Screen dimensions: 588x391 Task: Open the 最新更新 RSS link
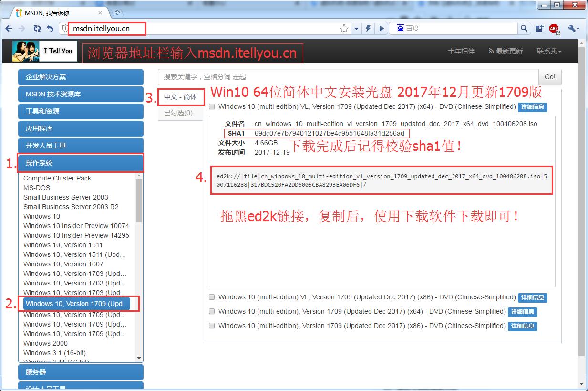click(505, 51)
